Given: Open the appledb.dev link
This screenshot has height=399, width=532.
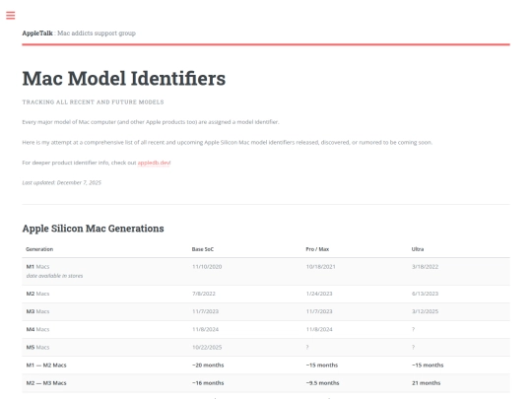Looking at the screenshot, I should (154, 163).
